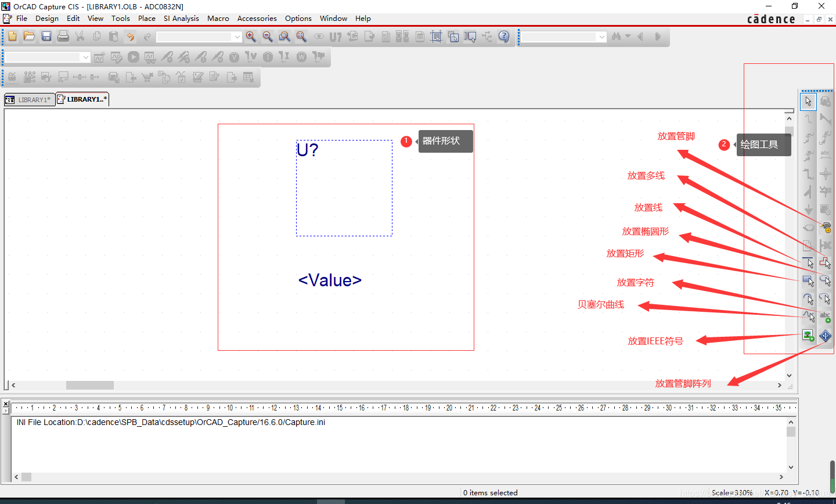Image resolution: width=836 pixels, height=504 pixels.
Task: Click the Place Text tool
Action: 825,317
